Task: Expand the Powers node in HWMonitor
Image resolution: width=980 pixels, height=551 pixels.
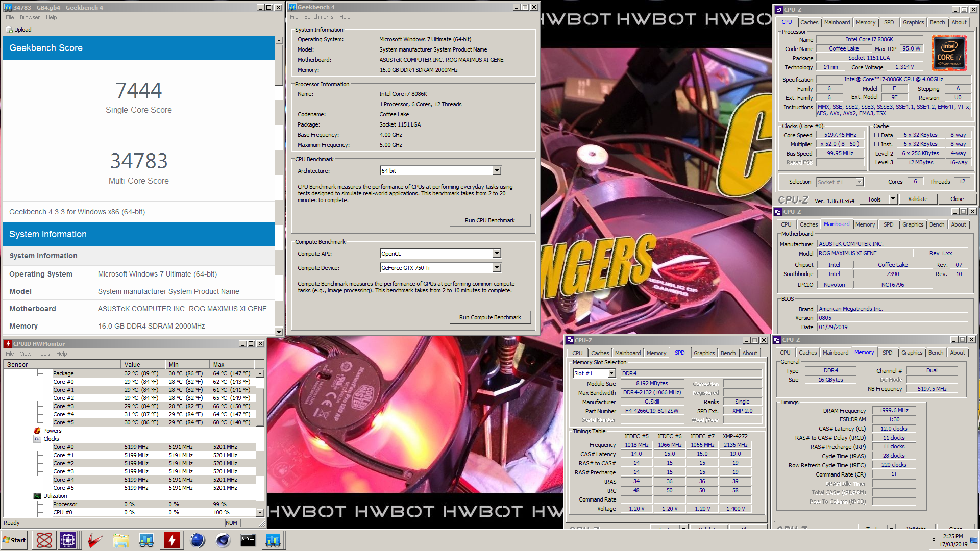Action: coord(28,431)
